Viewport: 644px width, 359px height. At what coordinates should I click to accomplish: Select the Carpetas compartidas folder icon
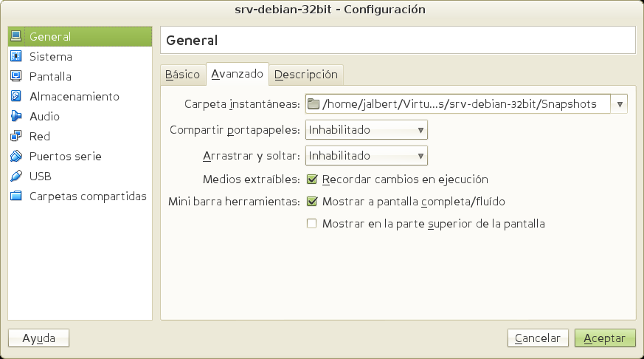coord(16,196)
